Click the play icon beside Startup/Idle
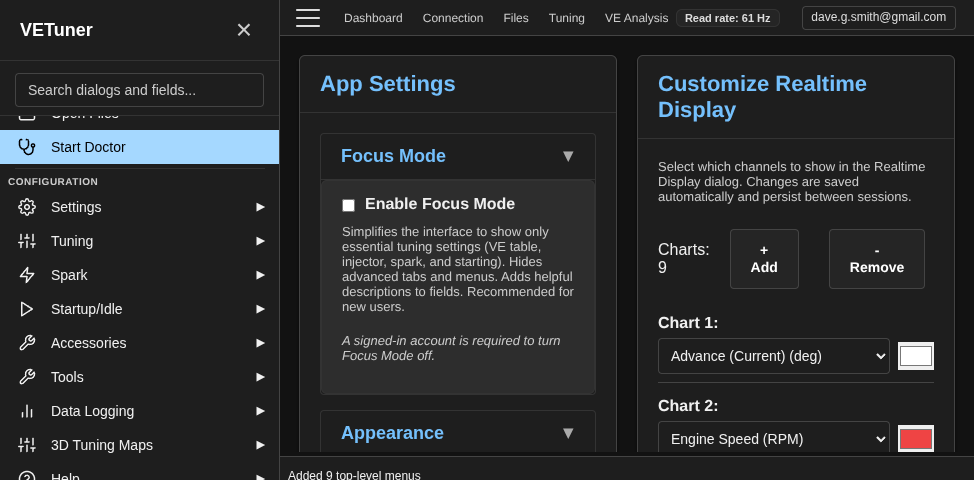 coord(27,309)
